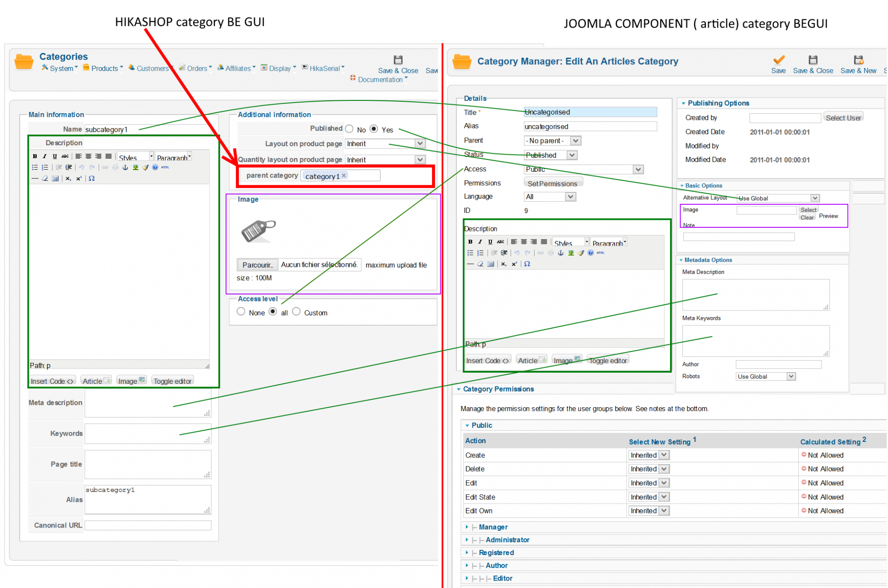Click the Name field containing subcategory1
This screenshot has height=588, width=888.
[147, 129]
